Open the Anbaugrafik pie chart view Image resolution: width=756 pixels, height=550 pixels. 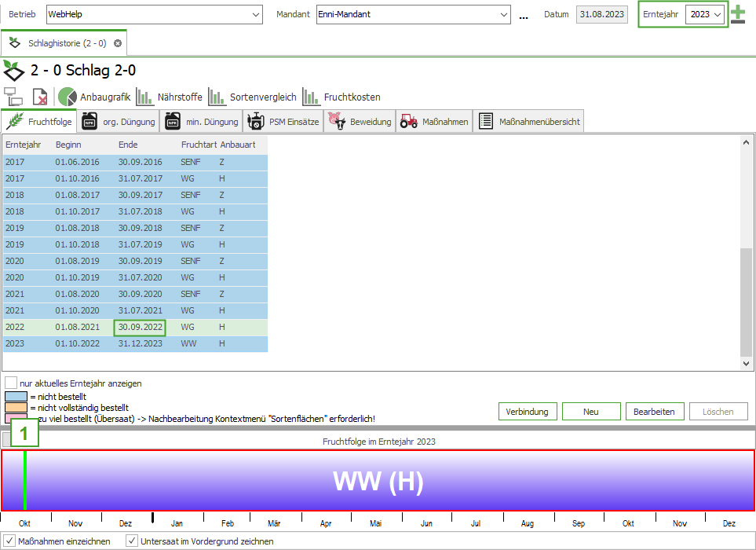pos(95,97)
